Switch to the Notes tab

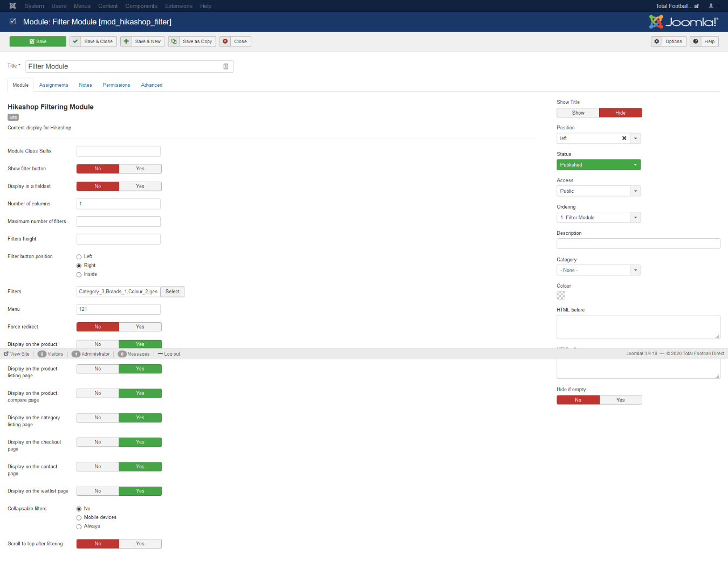point(85,85)
